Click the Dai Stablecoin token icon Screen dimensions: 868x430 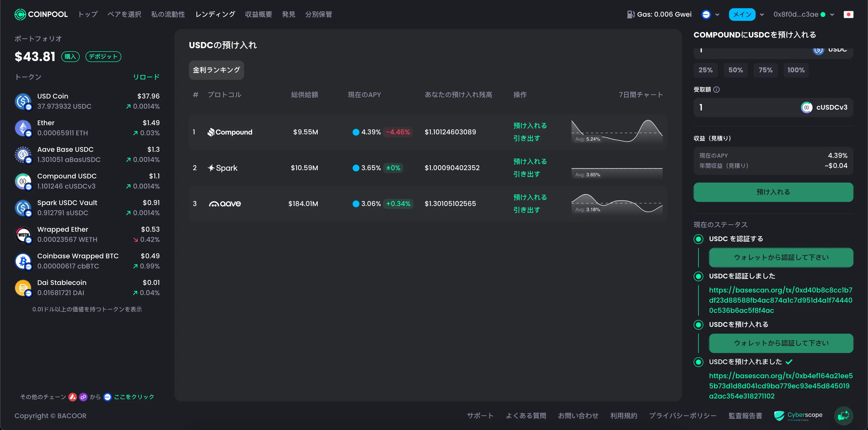point(23,288)
